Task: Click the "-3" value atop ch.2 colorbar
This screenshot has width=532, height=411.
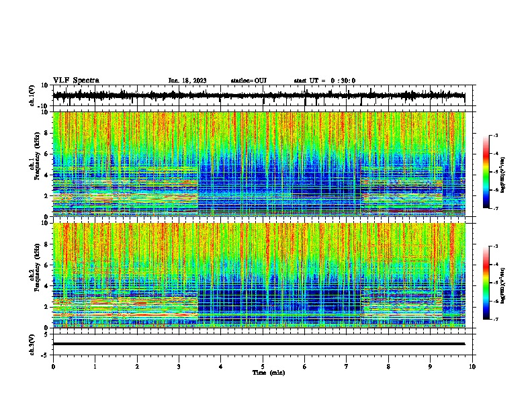Action: point(495,246)
